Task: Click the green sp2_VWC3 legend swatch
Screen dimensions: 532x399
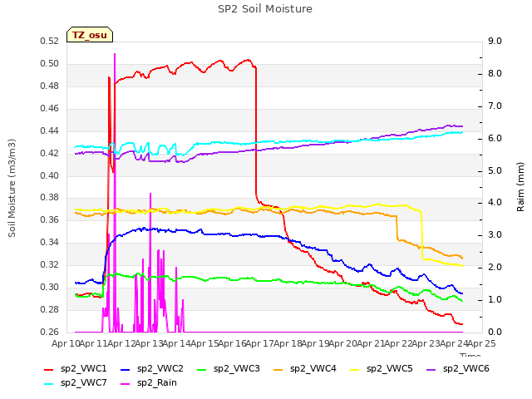Action: pos(202,369)
